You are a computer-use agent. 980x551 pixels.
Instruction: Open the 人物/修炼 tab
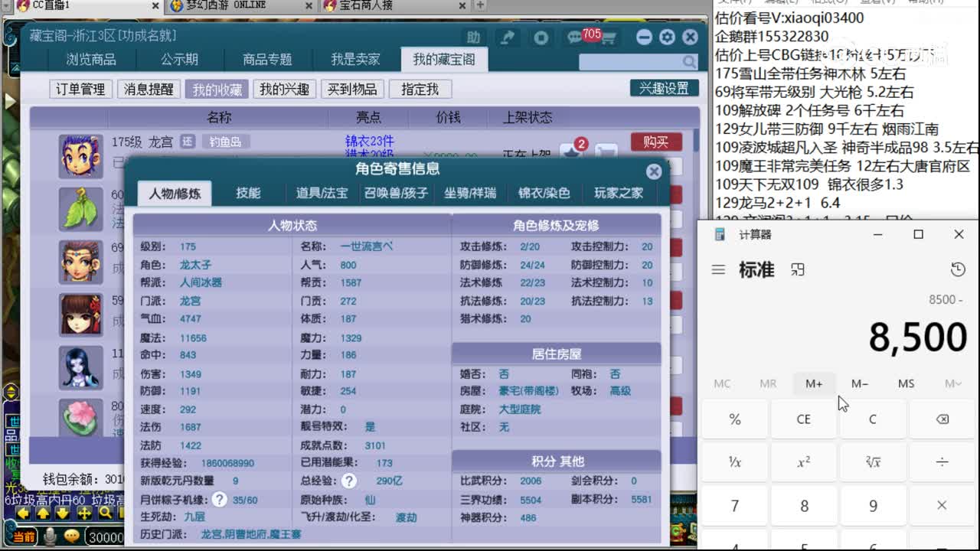click(175, 194)
